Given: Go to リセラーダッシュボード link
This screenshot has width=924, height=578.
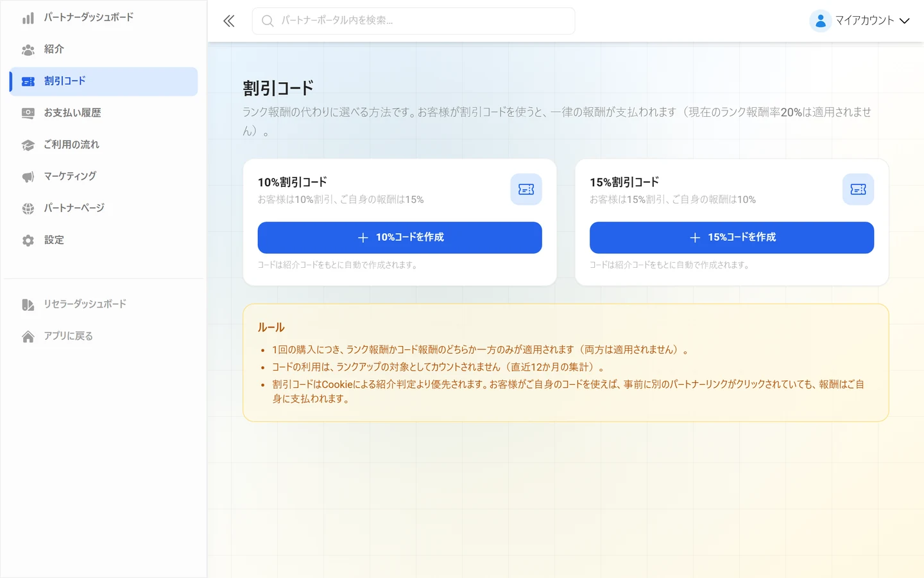Looking at the screenshot, I should tap(103, 304).
